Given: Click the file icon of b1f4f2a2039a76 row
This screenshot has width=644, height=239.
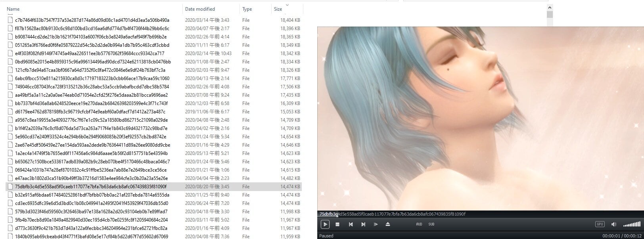Looking at the screenshot, I should [x=10, y=128].
